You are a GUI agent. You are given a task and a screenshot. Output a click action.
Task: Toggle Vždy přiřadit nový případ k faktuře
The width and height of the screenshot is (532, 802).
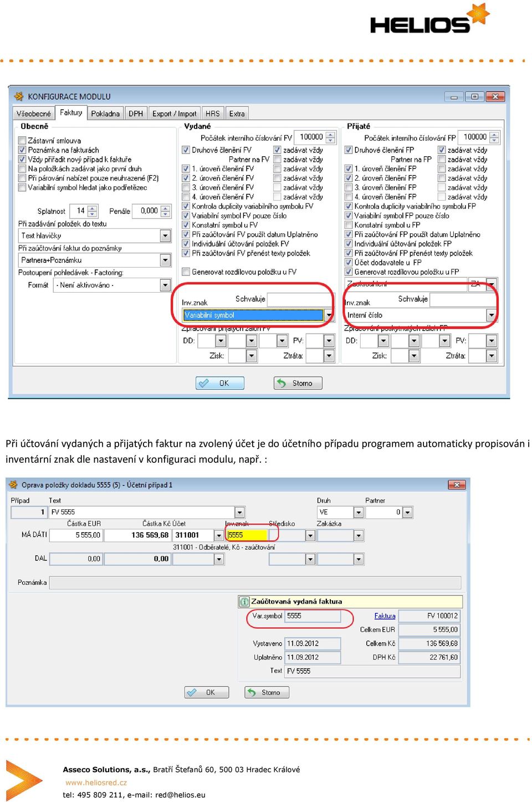click(22, 160)
